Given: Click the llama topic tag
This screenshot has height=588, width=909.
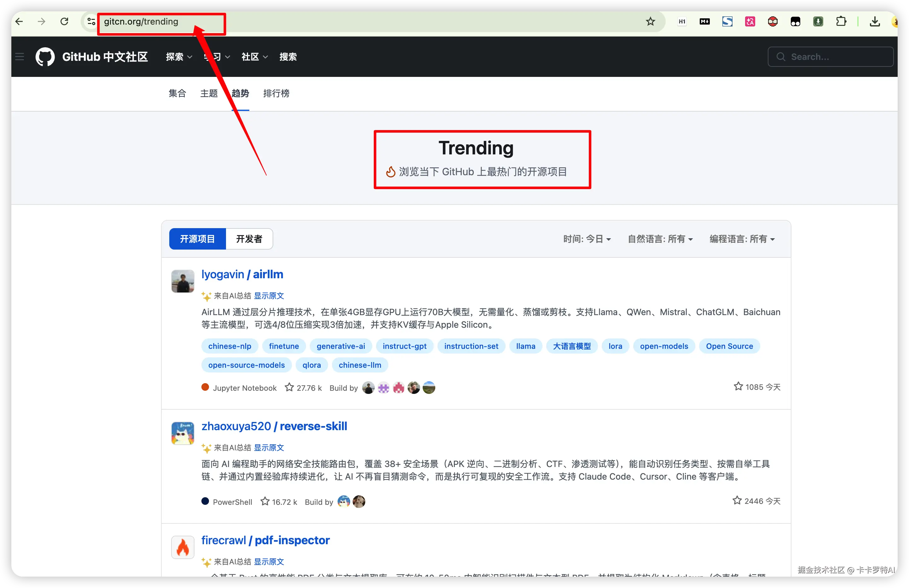Looking at the screenshot, I should coord(525,346).
